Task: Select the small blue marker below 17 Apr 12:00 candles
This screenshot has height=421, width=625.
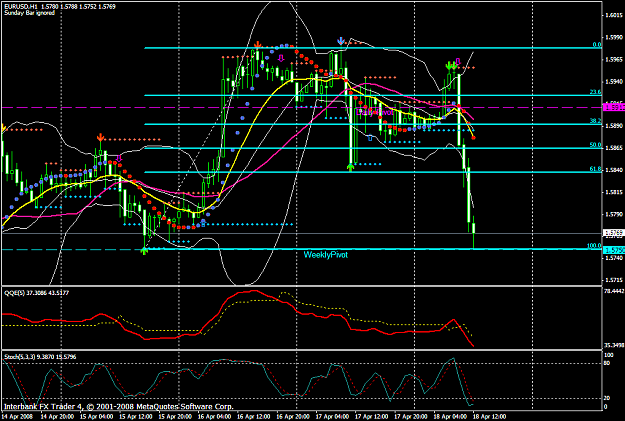Action: coord(370,138)
